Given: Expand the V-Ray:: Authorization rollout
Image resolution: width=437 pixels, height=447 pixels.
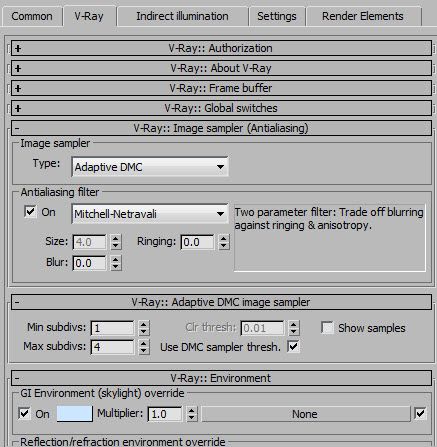Looking at the screenshot, I should tap(221, 48).
